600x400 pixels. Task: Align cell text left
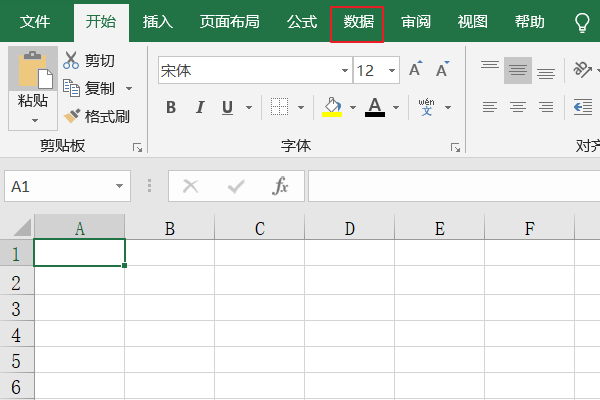[490, 107]
